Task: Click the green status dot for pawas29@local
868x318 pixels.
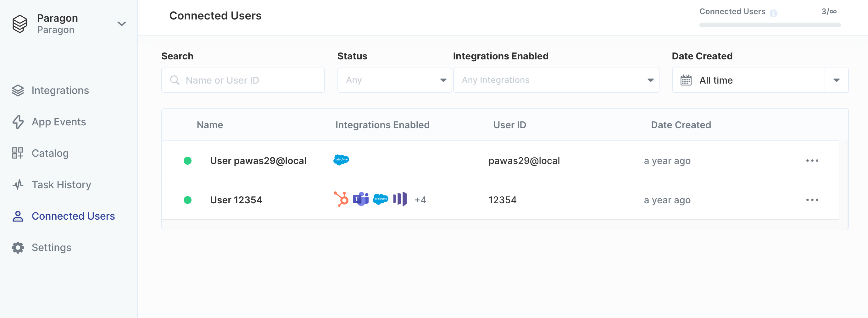Action: (x=187, y=161)
